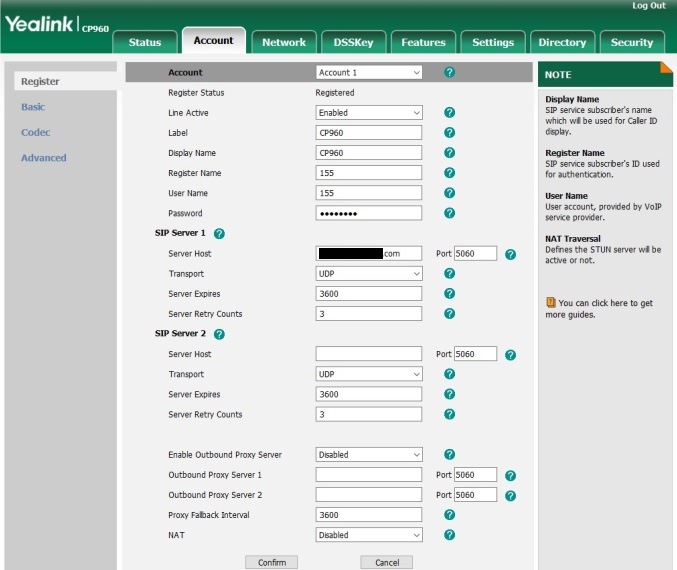Click help icon next to Account dropdown
The height and width of the screenshot is (570, 677).
pos(449,73)
